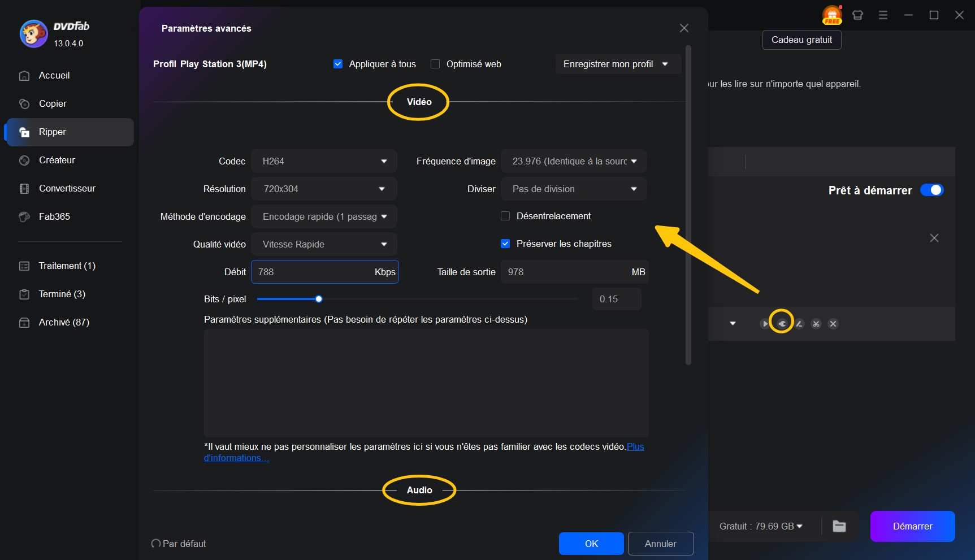This screenshot has width=975, height=560.
Task: Open Enregistrer mon profil menu
Action: point(617,64)
